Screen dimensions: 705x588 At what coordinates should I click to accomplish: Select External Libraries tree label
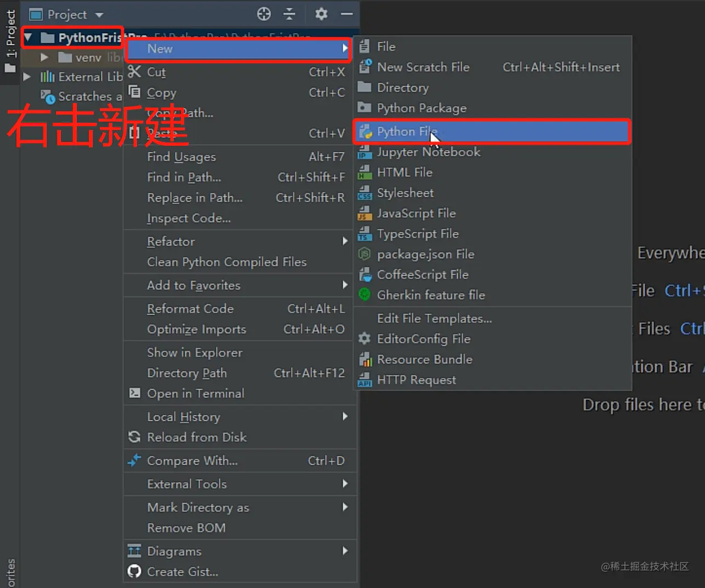[90, 77]
